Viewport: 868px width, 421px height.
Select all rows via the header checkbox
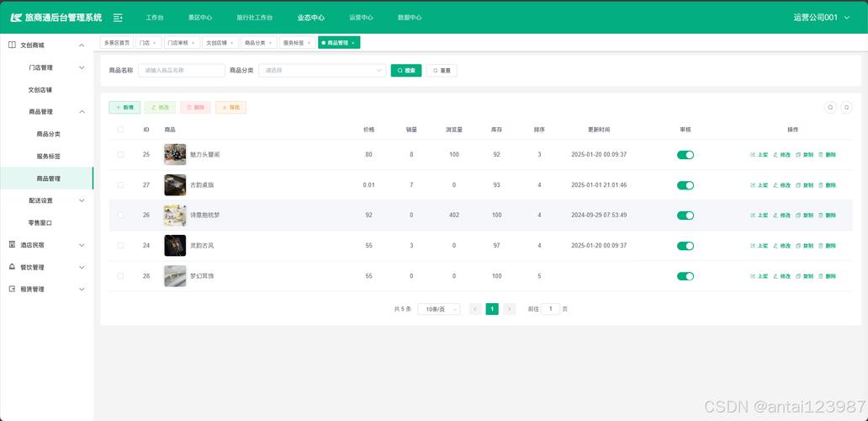click(120, 129)
